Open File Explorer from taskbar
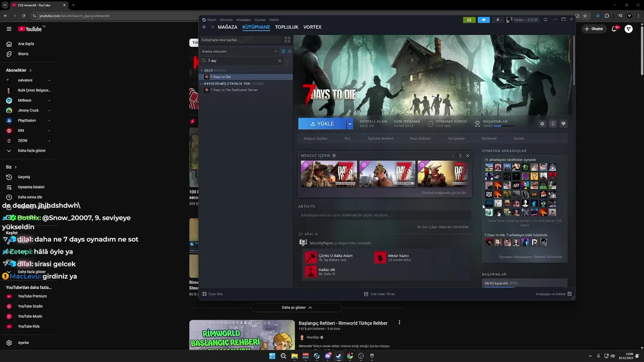Image resolution: width=644 pixels, height=362 pixels. click(x=294, y=356)
